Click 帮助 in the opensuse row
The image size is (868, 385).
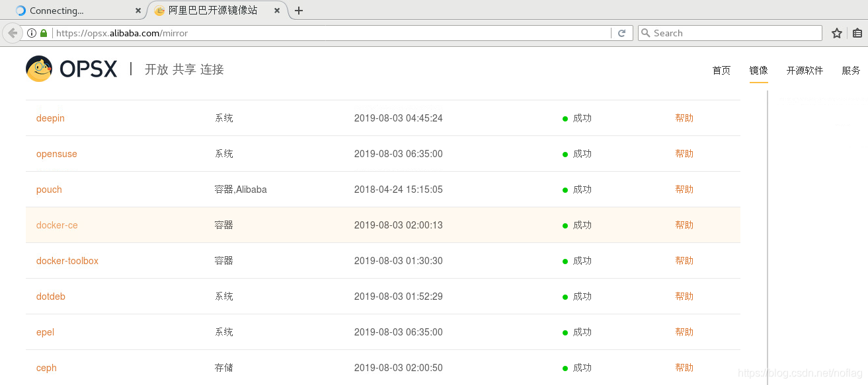pos(684,154)
